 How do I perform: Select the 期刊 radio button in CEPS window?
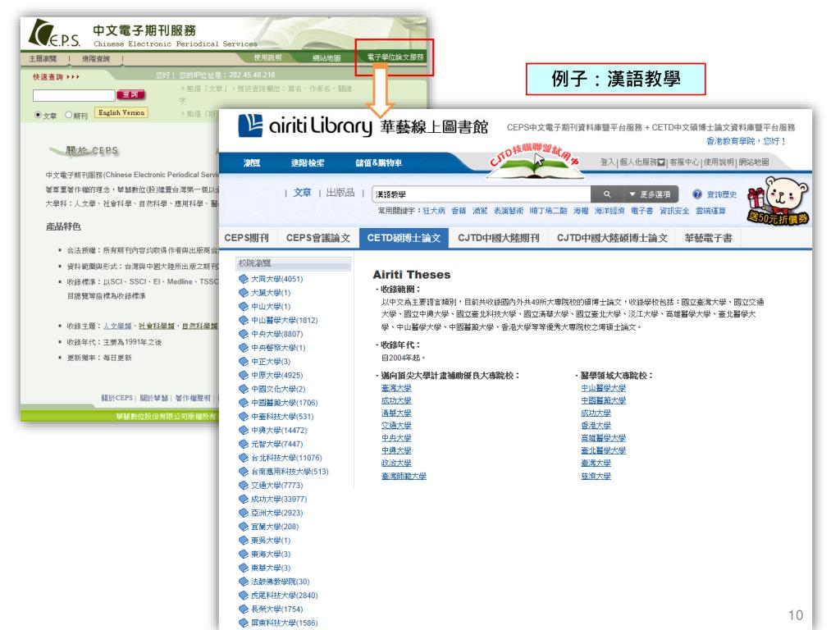tap(69, 115)
